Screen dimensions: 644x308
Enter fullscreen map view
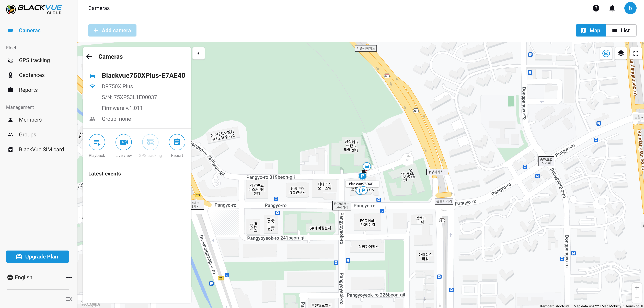(636, 53)
